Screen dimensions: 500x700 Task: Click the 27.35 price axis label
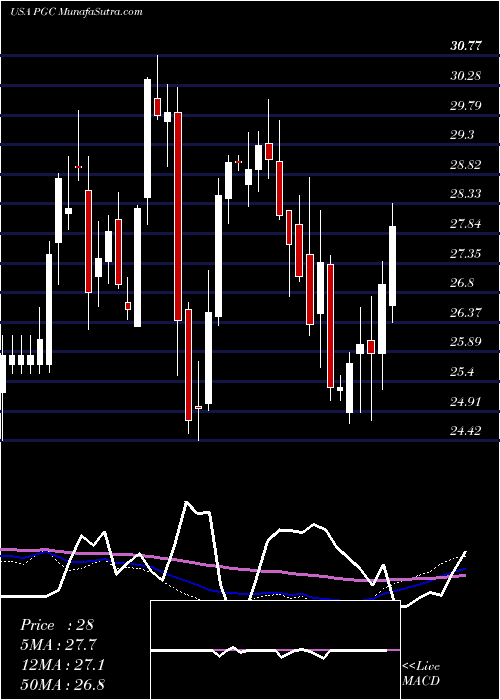point(466,254)
